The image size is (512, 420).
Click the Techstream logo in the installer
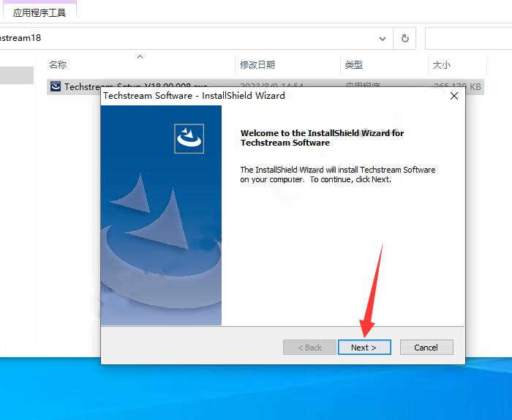tap(189, 138)
